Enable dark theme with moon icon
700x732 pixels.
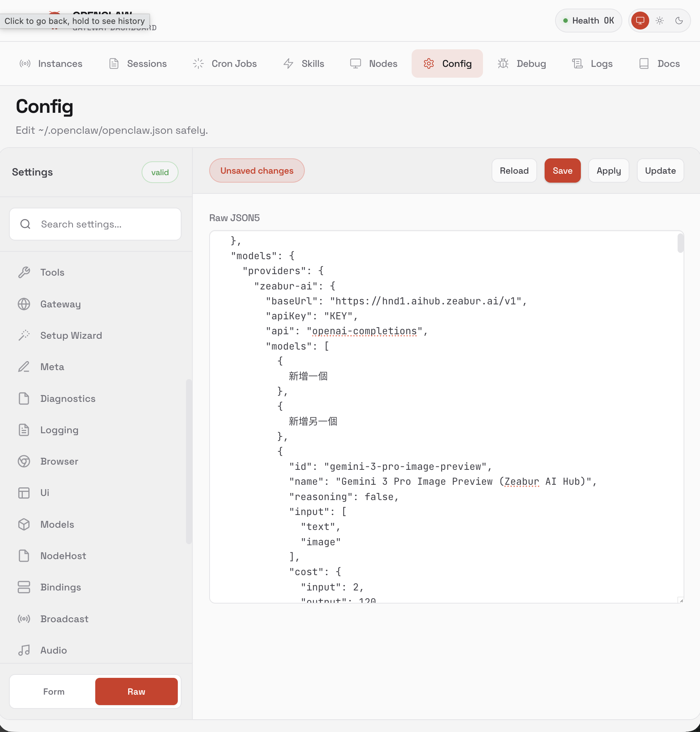coord(679,21)
